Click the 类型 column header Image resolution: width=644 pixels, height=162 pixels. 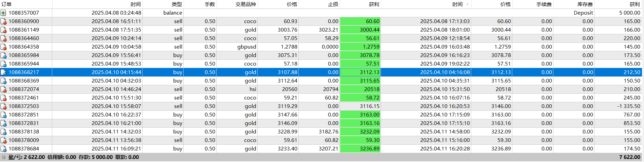tap(177, 4)
